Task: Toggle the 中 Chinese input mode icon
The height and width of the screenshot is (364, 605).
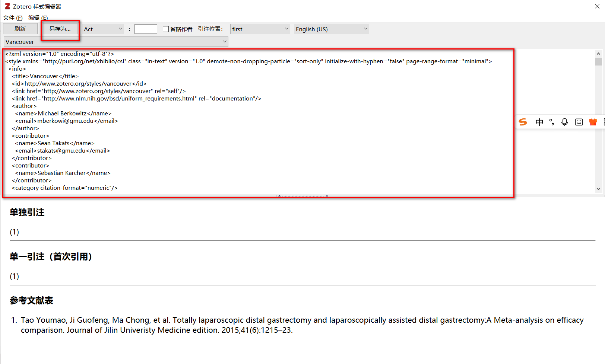Action: pyautogui.click(x=539, y=122)
